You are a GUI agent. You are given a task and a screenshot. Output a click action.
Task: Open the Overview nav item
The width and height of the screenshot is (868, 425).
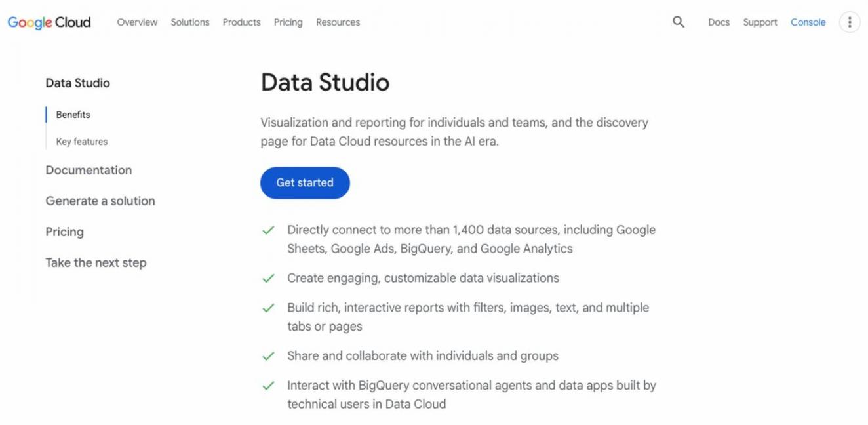[x=137, y=22]
